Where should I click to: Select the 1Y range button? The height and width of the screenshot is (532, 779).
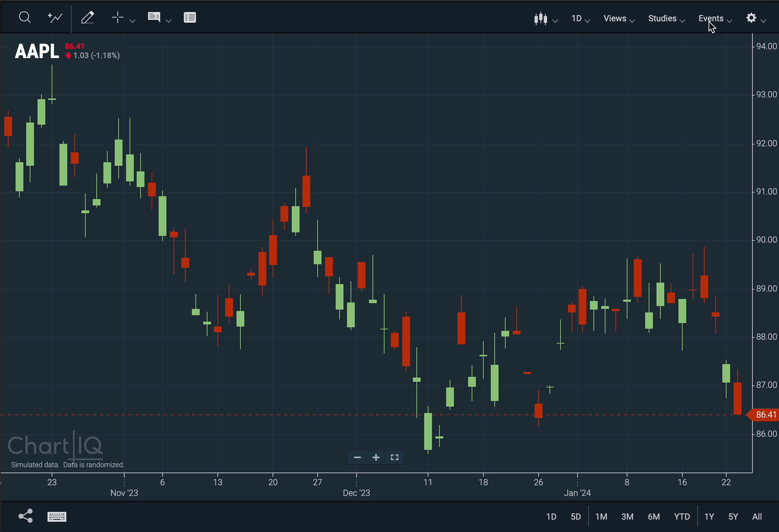709,517
